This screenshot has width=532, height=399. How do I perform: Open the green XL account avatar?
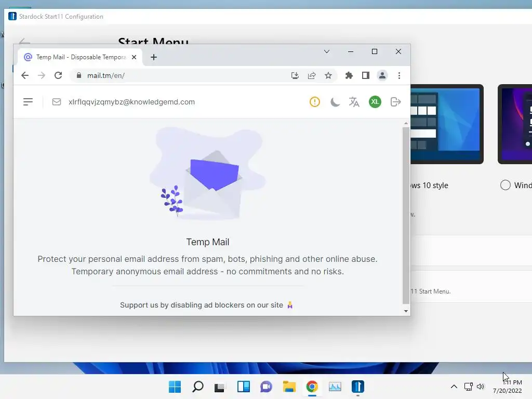[375, 102]
